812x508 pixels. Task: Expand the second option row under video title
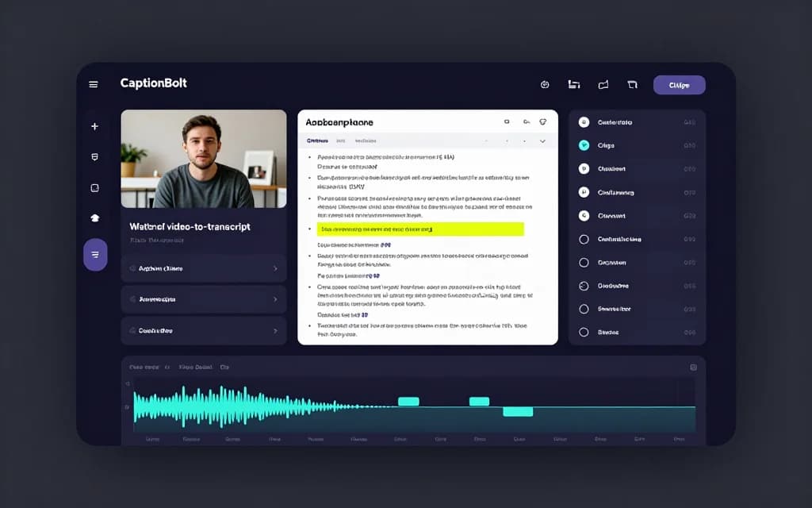coord(204,299)
